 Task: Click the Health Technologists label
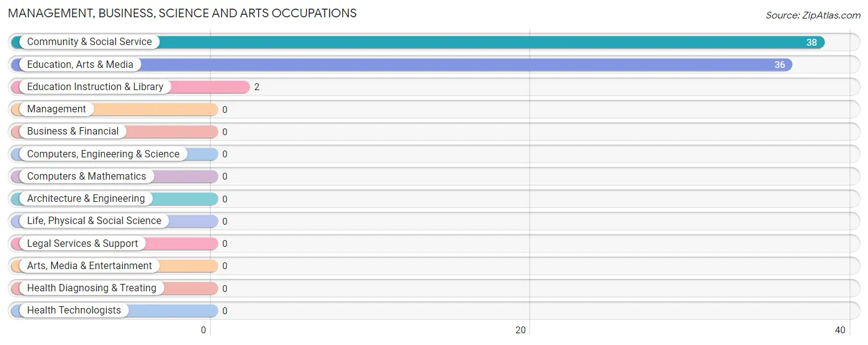click(x=74, y=310)
